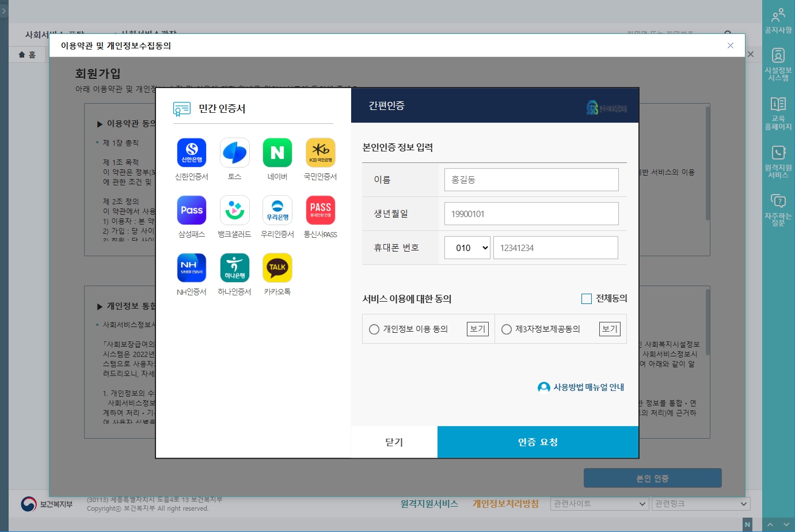Open 개인정보처리방침 footer link
Screen dimensions: 795x532
pyautogui.click(x=505, y=504)
